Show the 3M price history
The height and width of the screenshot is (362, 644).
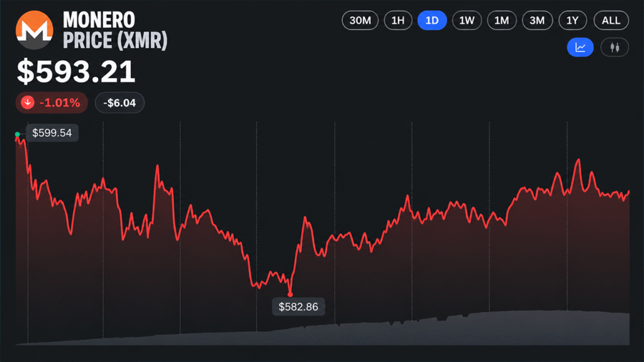coord(537,21)
